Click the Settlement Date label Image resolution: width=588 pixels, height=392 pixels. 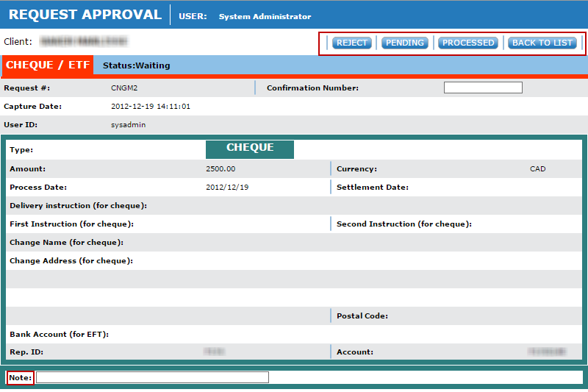[373, 188]
